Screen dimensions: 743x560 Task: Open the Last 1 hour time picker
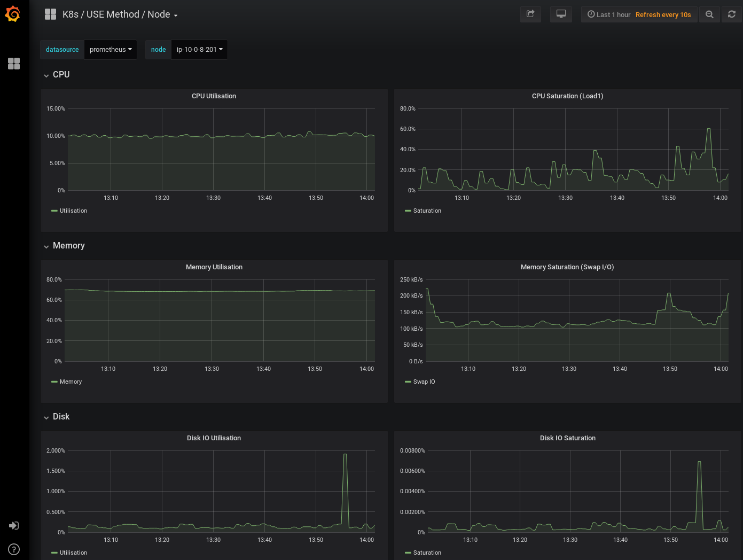(609, 15)
